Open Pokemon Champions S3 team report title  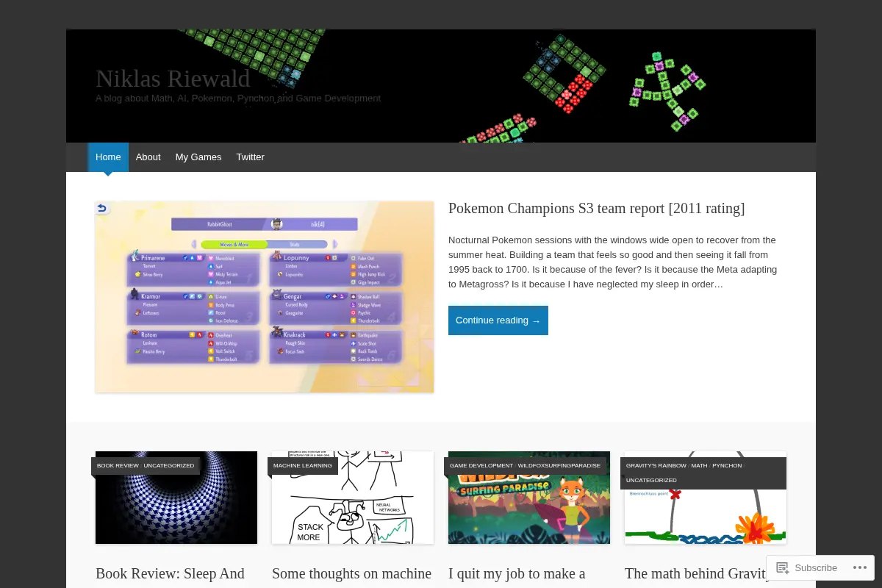pos(596,208)
